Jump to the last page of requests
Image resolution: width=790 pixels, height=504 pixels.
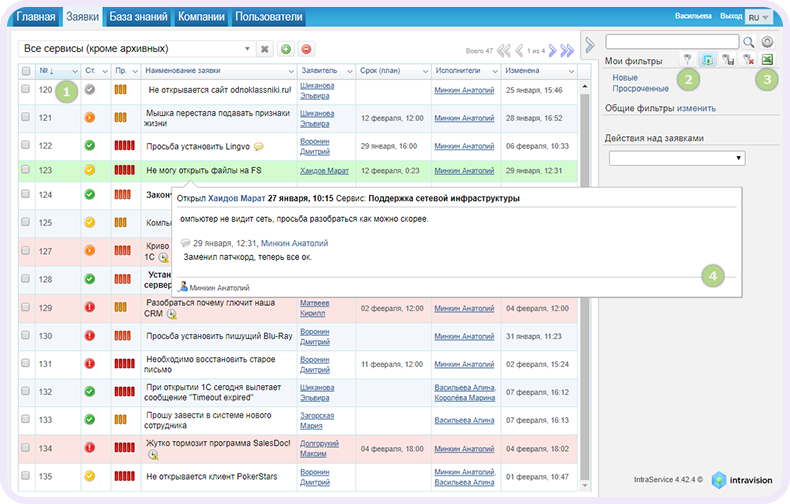[x=567, y=50]
